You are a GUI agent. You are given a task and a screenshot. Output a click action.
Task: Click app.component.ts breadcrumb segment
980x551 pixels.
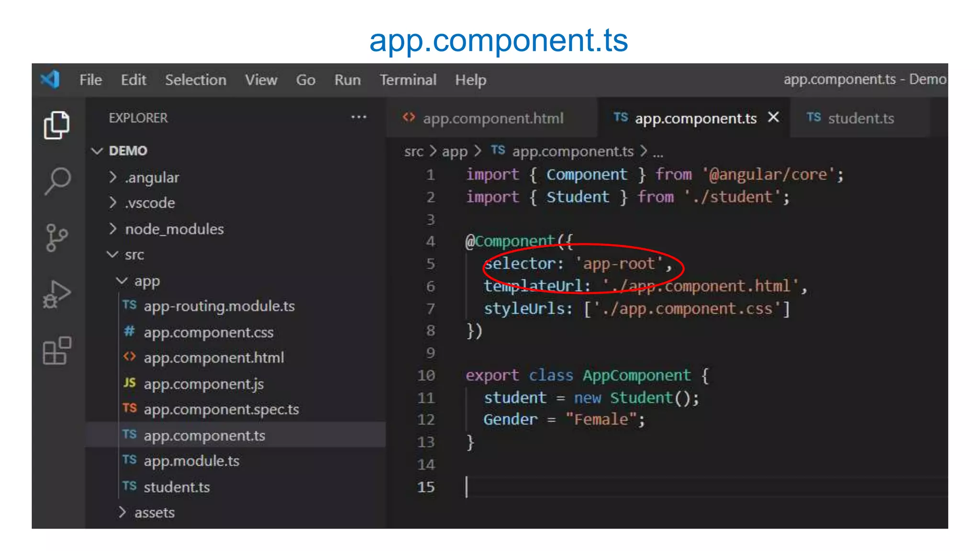point(573,152)
